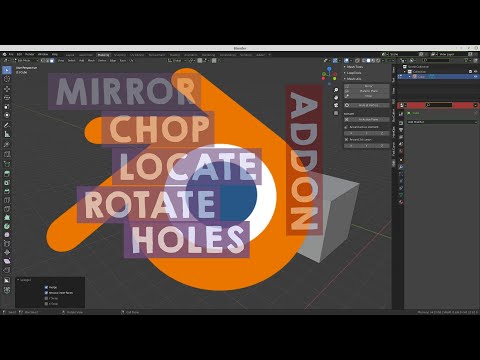The height and width of the screenshot is (360, 480).
Task: Open the Modifiers wrench properties tab
Action: click(x=401, y=167)
